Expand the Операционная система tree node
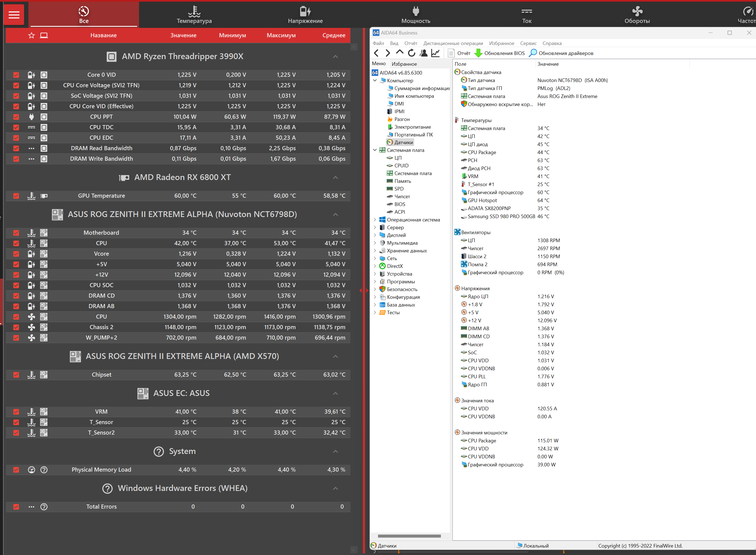The height and width of the screenshot is (555, 756). coord(375,220)
